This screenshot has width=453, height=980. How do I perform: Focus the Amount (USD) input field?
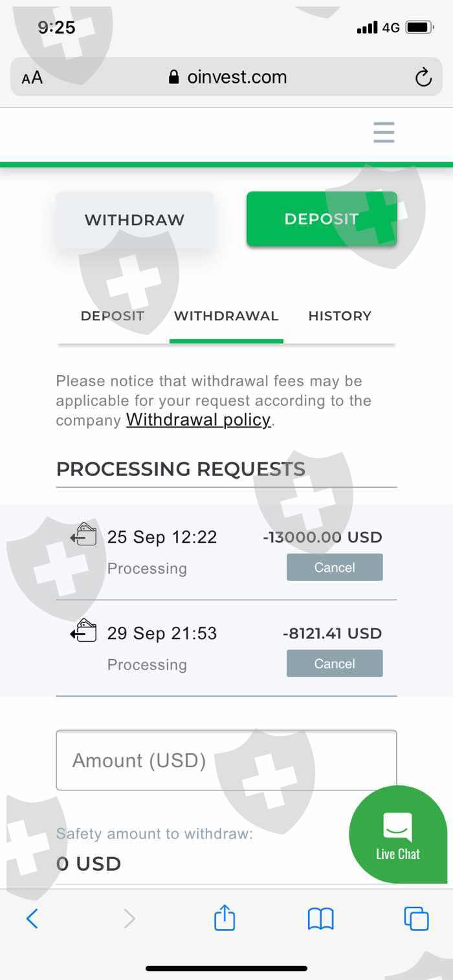[x=226, y=760]
